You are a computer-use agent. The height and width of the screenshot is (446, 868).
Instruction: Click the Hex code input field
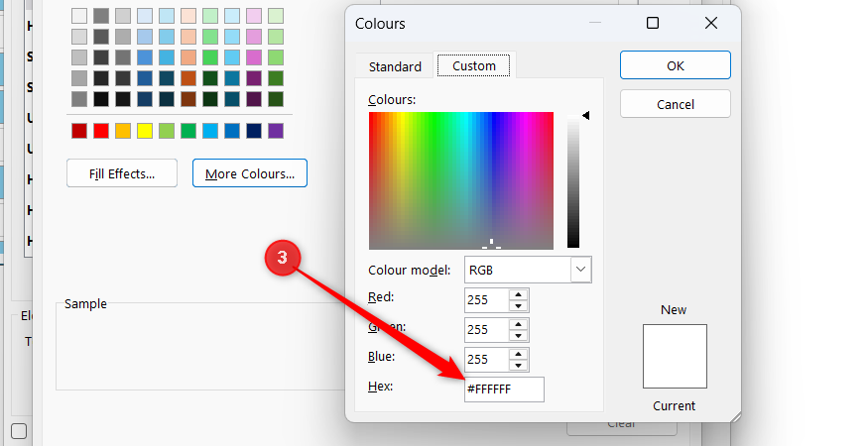pyautogui.click(x=504, y=390)
